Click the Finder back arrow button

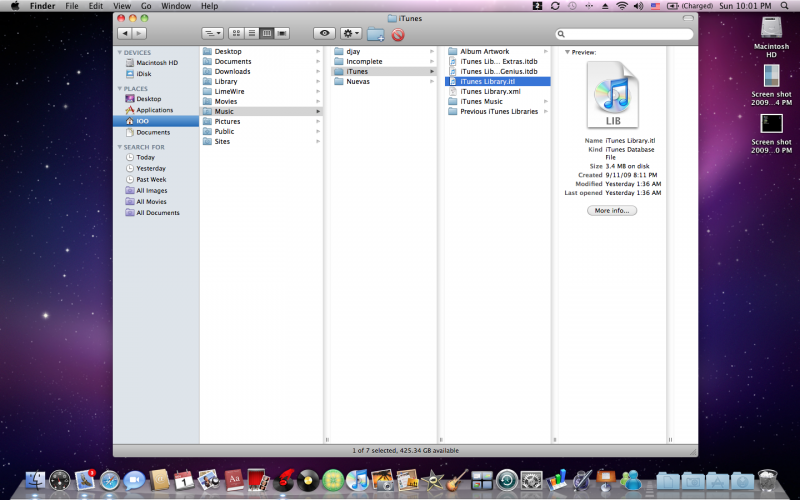point(124,34)
